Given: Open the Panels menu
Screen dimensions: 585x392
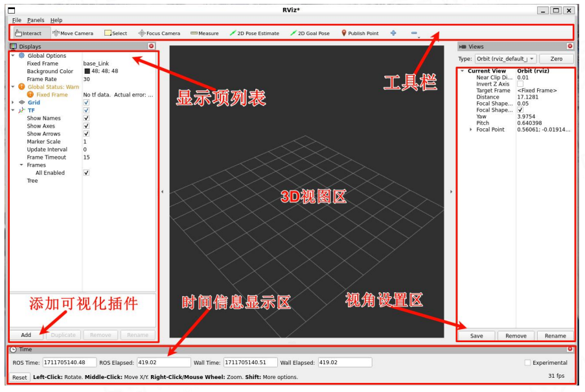Looking at the screenshot, I should [36, 20].
